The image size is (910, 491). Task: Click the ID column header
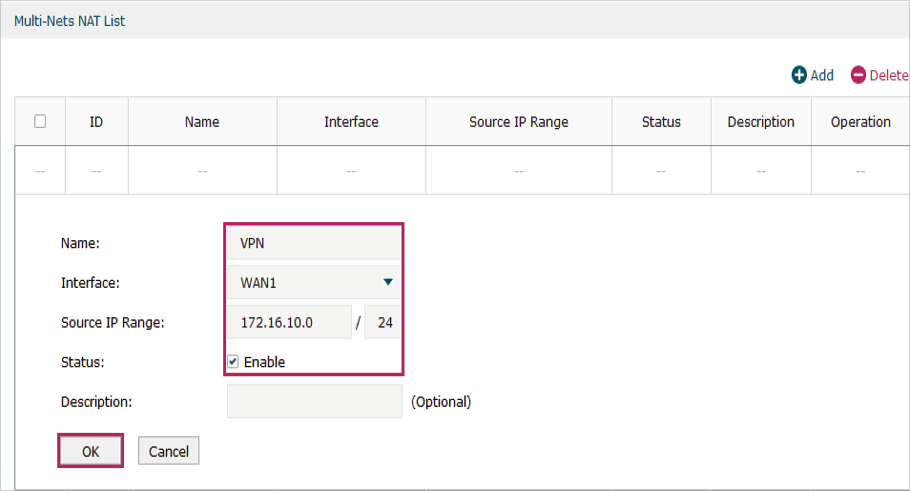point(96,122)
